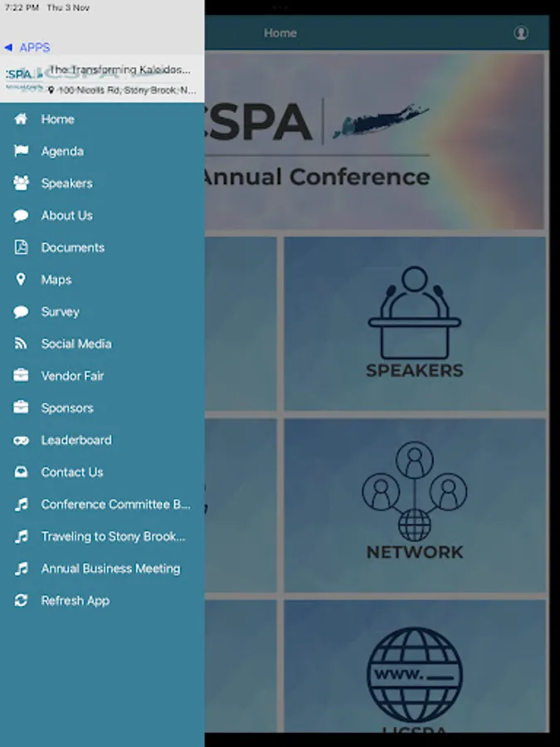Open Annual Business Meeting entry
Screen dimensions: 560x747
[102, 569]
